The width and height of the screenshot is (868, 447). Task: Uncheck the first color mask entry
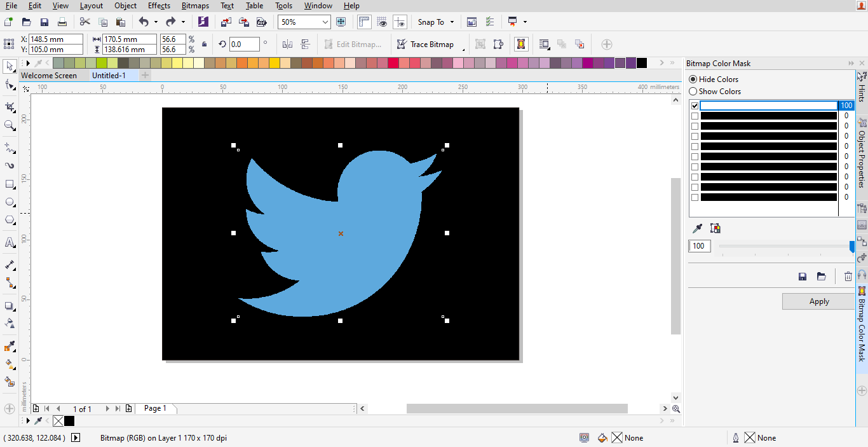coord(695,106)
